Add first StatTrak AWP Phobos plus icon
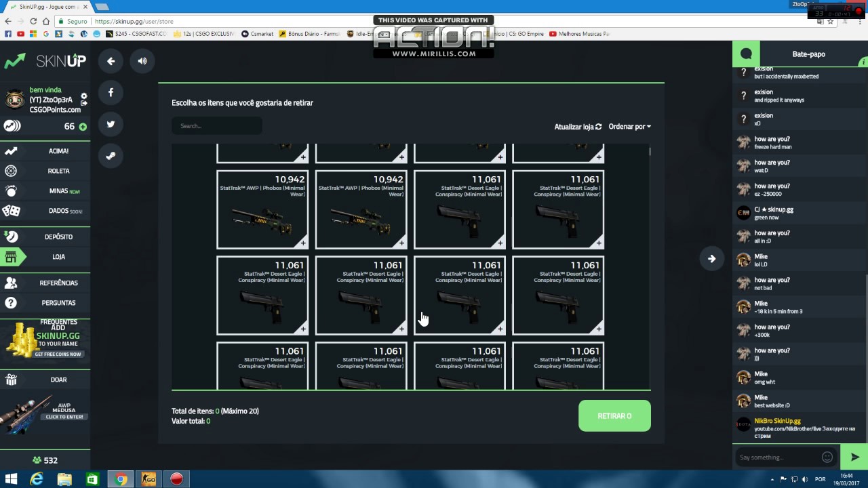 (303, 243)
